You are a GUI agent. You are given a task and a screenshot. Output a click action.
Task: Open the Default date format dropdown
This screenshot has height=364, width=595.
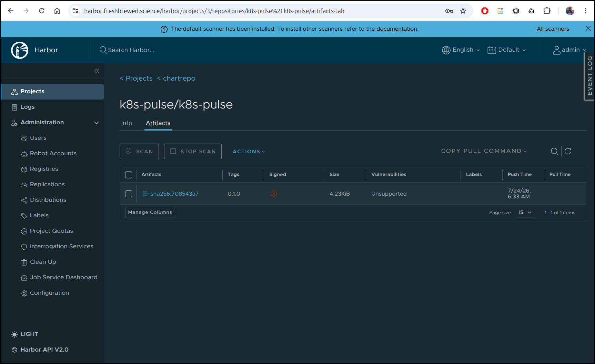pyautogui.click(x=507, y=50)
